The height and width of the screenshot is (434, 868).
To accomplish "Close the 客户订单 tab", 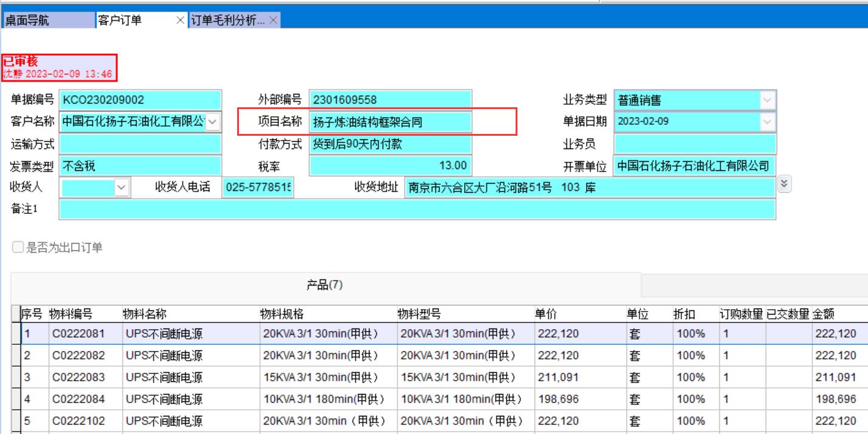I will click(x=180, y=21).
